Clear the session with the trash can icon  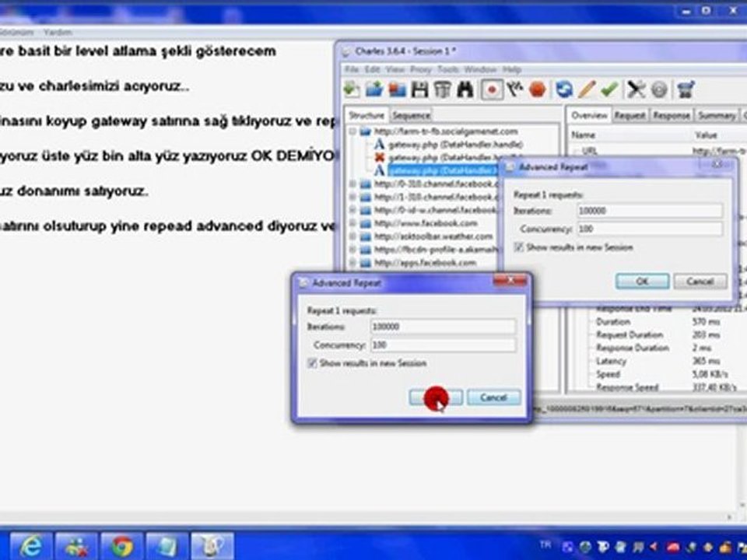(x=442, y=89)
